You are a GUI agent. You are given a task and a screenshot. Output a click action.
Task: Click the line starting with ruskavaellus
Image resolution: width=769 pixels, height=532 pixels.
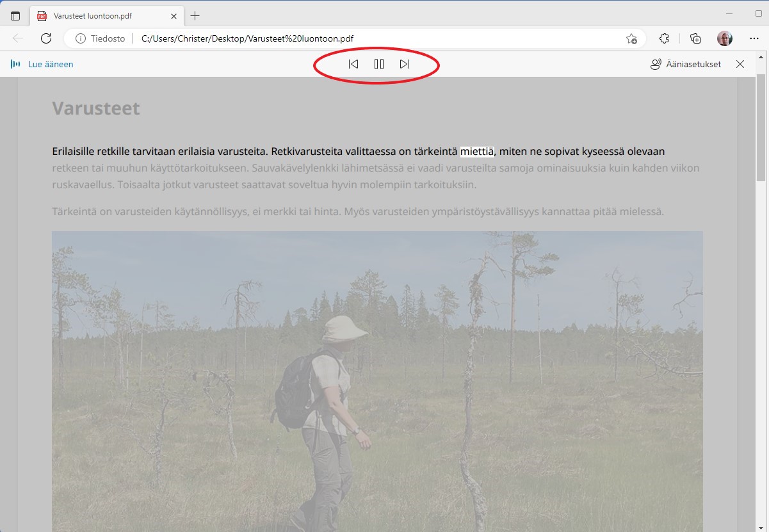pyautogui.click(x=264, y=185)
